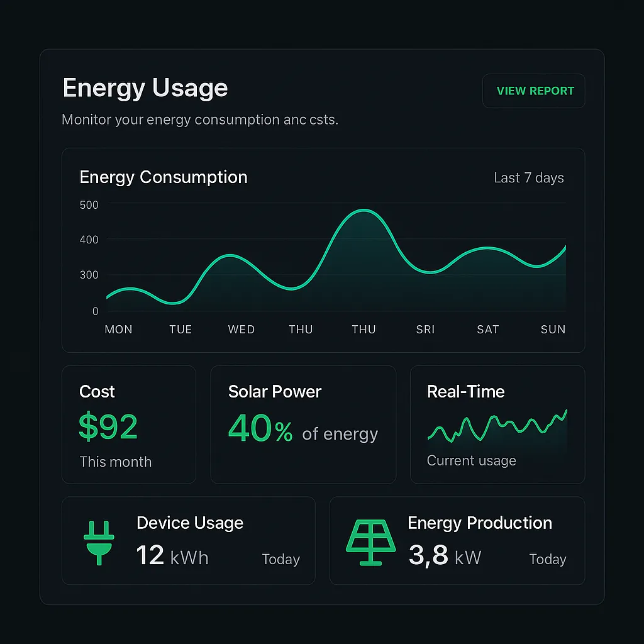Open the Energy Usage title link
Image resolution: width=644 pixels, height=644 pixels.
point(145,88)
